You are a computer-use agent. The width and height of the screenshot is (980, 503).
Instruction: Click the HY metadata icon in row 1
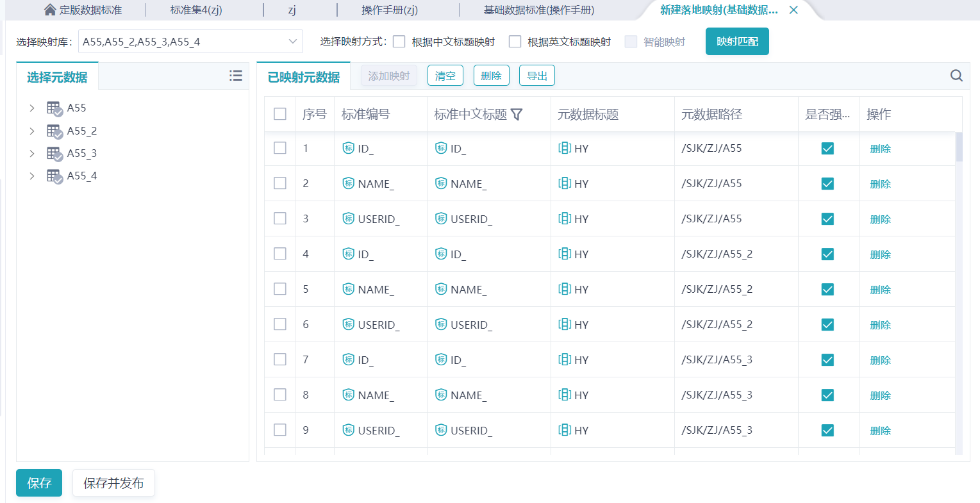pos(565,148)
